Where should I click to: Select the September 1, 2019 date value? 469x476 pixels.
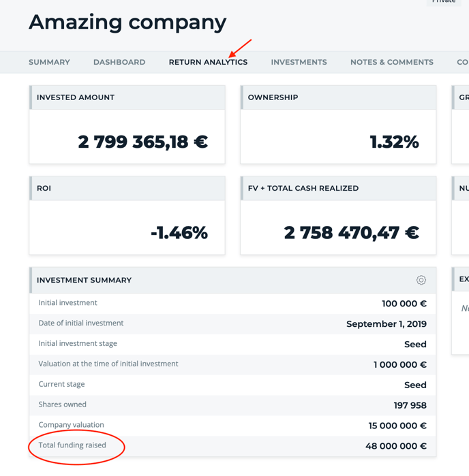coord(387,324)
